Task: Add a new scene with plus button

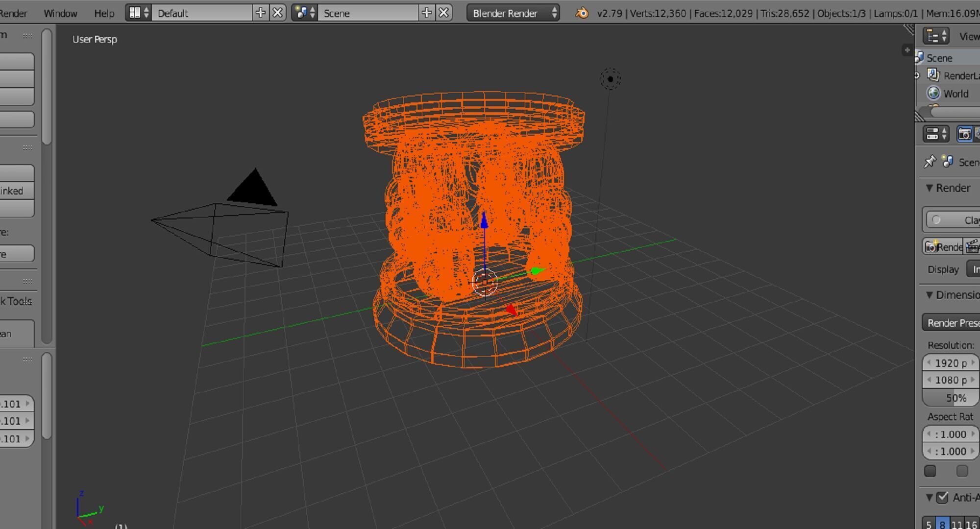Action: pyautogui.click(x=427, y=13)
